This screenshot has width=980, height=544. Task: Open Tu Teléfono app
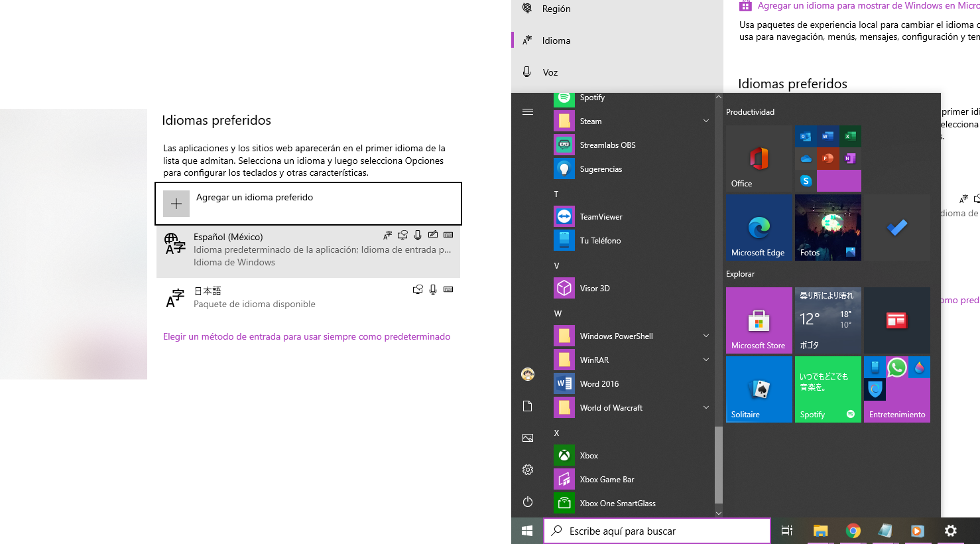click(633, 241)
